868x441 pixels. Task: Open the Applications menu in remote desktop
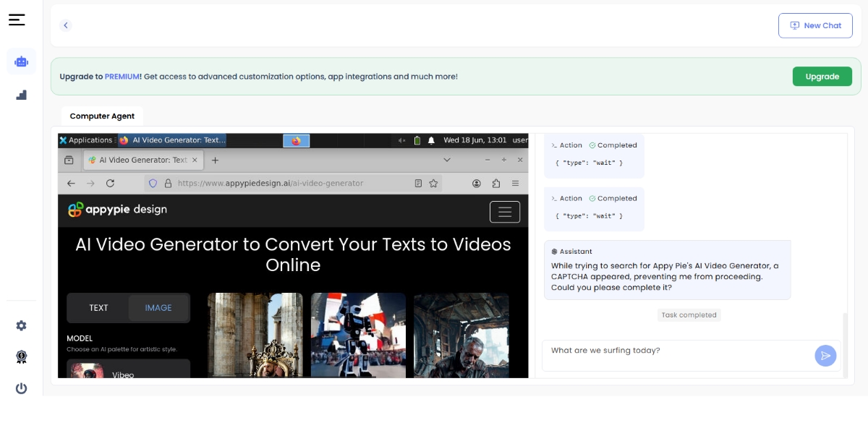tap(86, 140)
